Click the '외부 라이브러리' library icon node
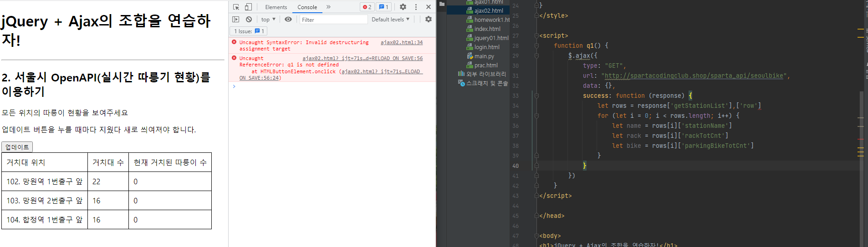Image resolution: width=868 pixels, height=247 pixels. (x=461, y=74)
